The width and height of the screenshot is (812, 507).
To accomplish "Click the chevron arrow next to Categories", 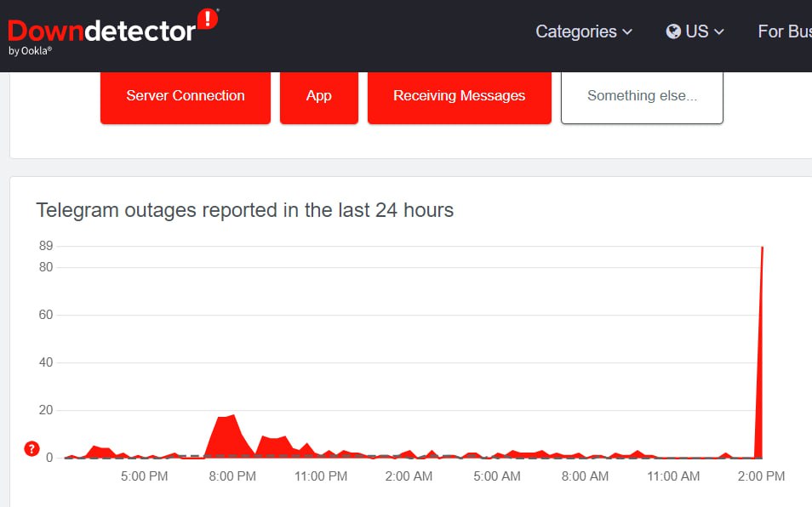I will tap(627, 32).
